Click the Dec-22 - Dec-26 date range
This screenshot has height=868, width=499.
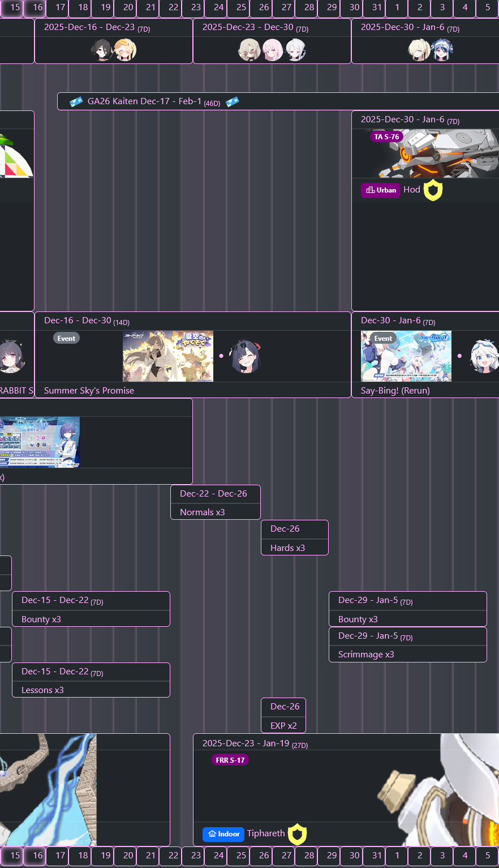[213, 494]
